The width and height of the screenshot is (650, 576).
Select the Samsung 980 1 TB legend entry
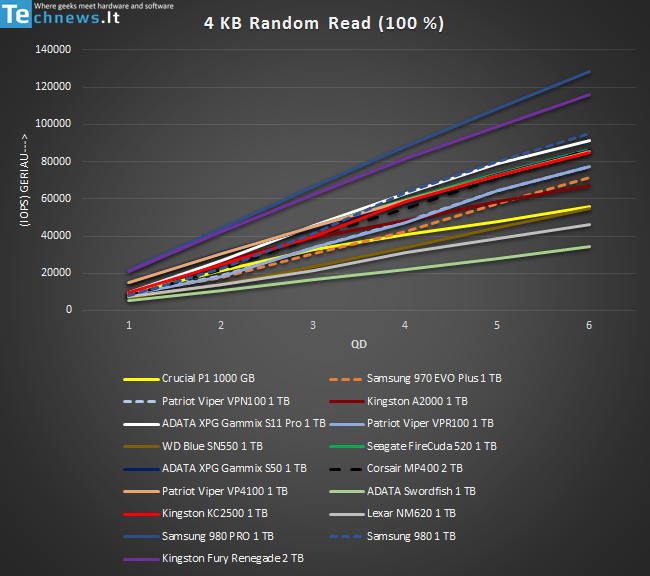(393, 536)
